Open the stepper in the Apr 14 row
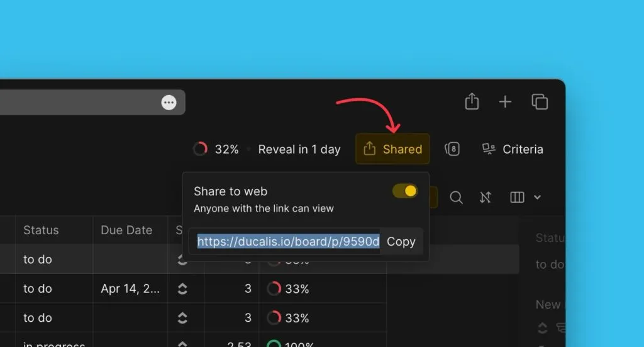The height and width of the screenshot is (347, 644). pos(182,289)
